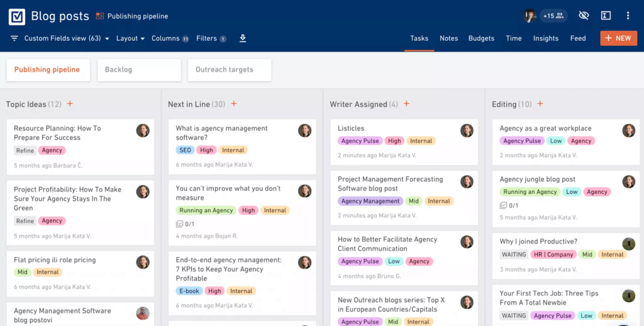Click the filter lines icon beside Custom Fields view

(14, 38)
